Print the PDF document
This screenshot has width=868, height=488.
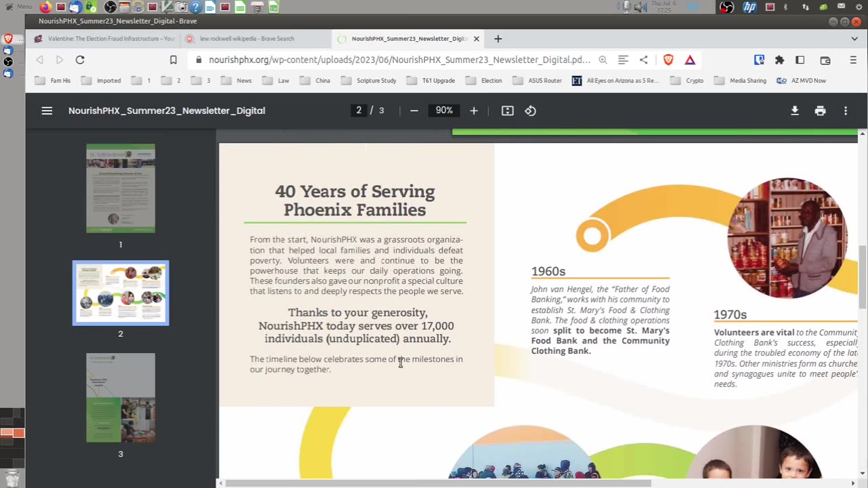[820, 110]
